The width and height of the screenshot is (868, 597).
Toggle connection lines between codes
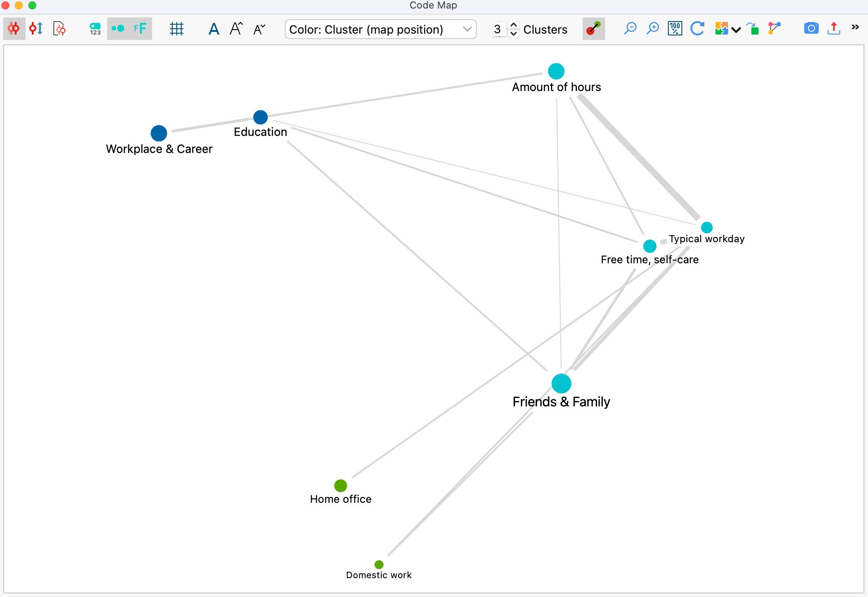coord(593,29)
